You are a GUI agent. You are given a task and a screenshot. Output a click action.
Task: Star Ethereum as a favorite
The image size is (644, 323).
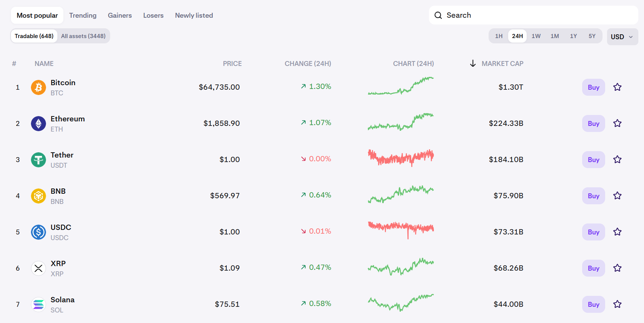coord(617,124)
